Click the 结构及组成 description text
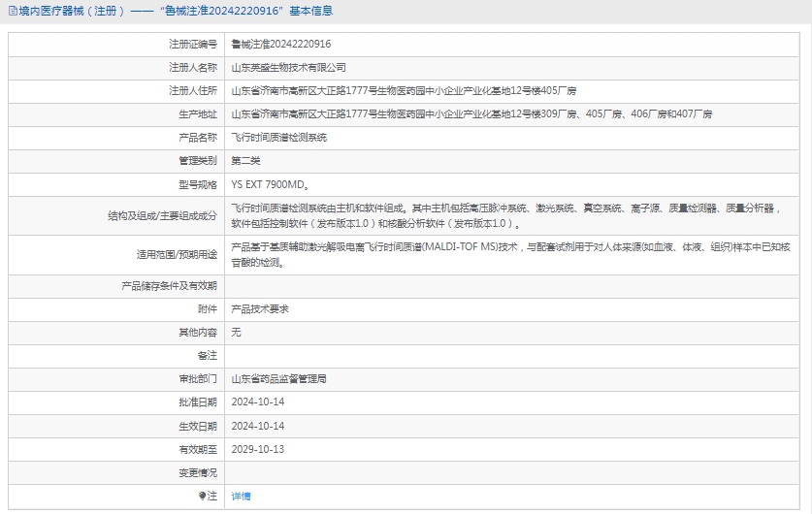 click(504, 215)
